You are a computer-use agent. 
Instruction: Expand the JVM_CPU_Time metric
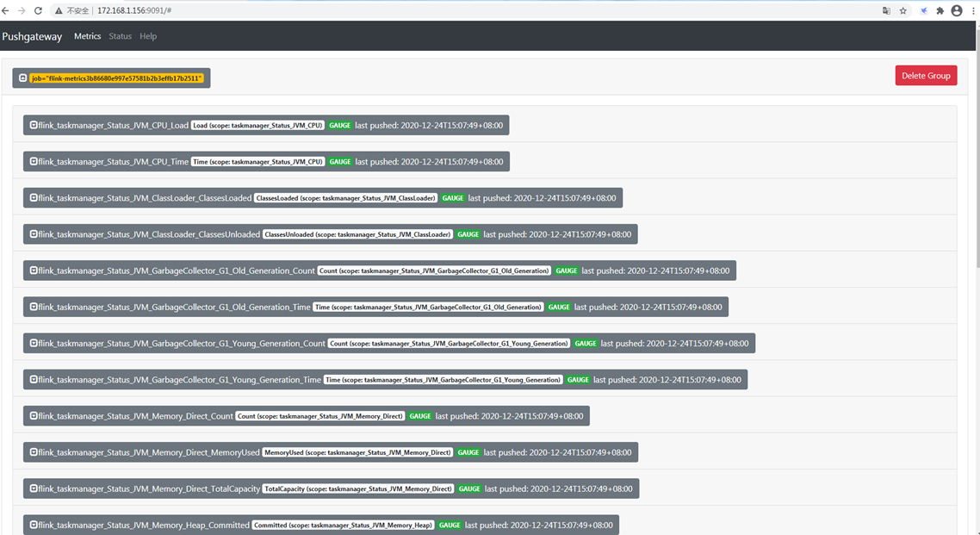34,161
